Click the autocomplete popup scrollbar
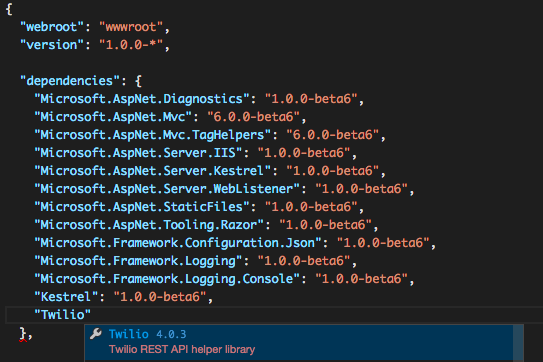Viewport: 543px width, 362px height. pos(518,343)
